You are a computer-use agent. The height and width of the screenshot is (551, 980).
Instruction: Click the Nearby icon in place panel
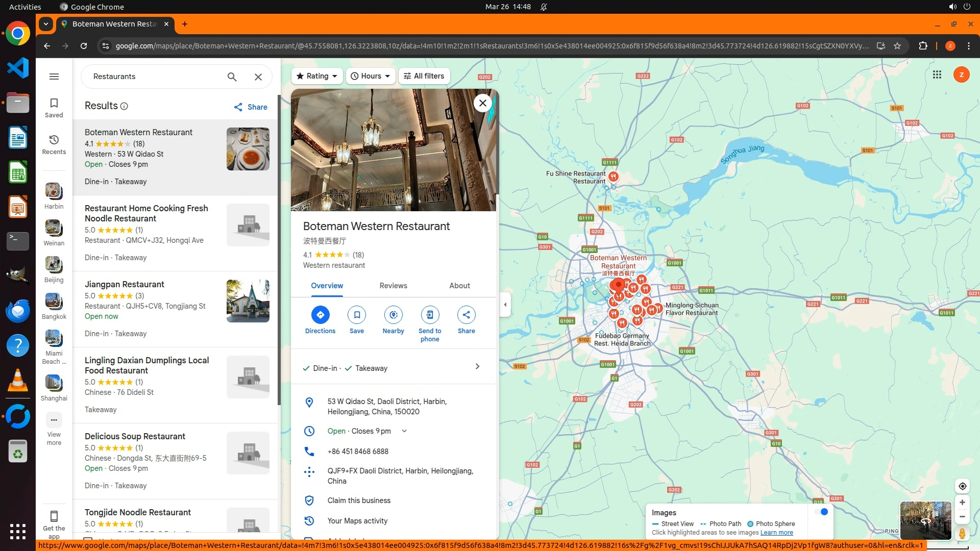[393, 315]
